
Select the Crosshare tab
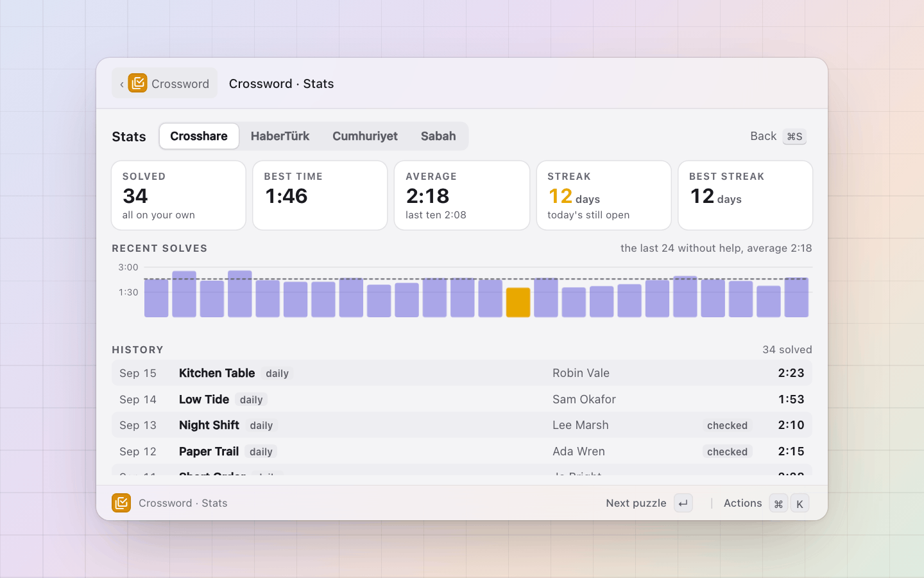[199, 136]
